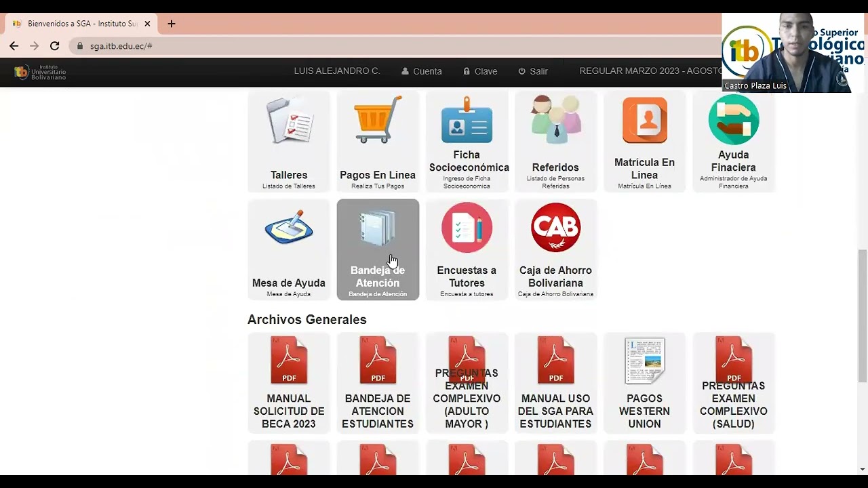868x488 pixels.
Task: Close the Bienvenidos a SGA tab
Action: (x=147, y=24)
